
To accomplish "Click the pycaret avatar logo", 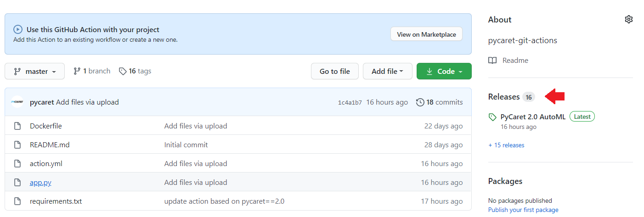I will click(x=17, y=102).
